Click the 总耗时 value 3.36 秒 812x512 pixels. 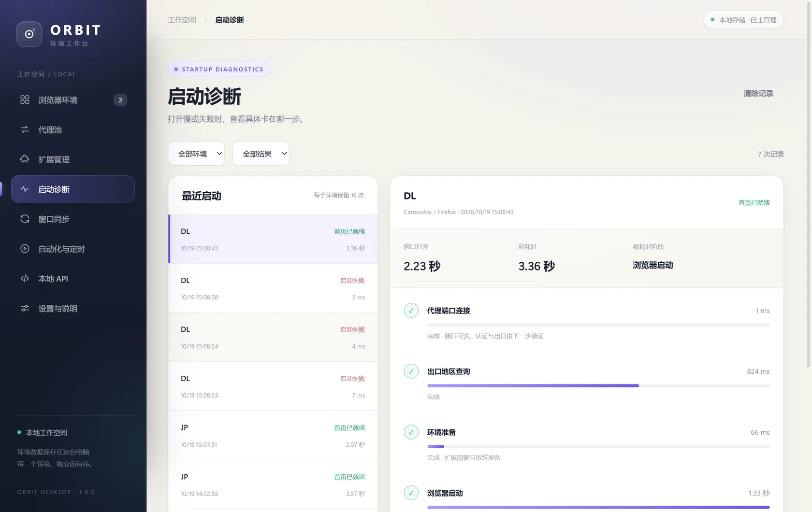click(536, 266)
